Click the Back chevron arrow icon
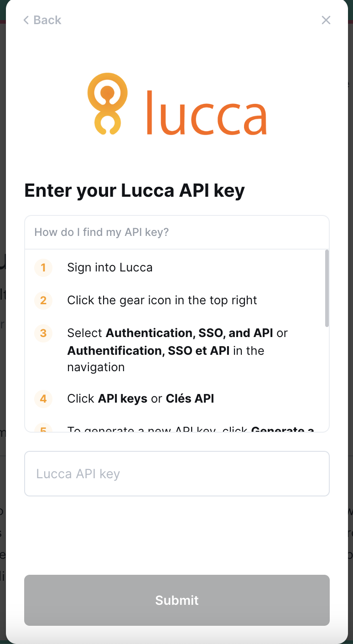This screenshot has width=353, height=644. (x=26, y=20)
